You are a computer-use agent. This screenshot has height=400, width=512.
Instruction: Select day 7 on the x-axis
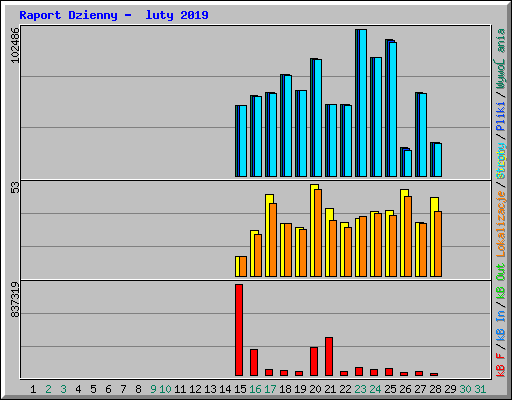click(x=123, y=389)
